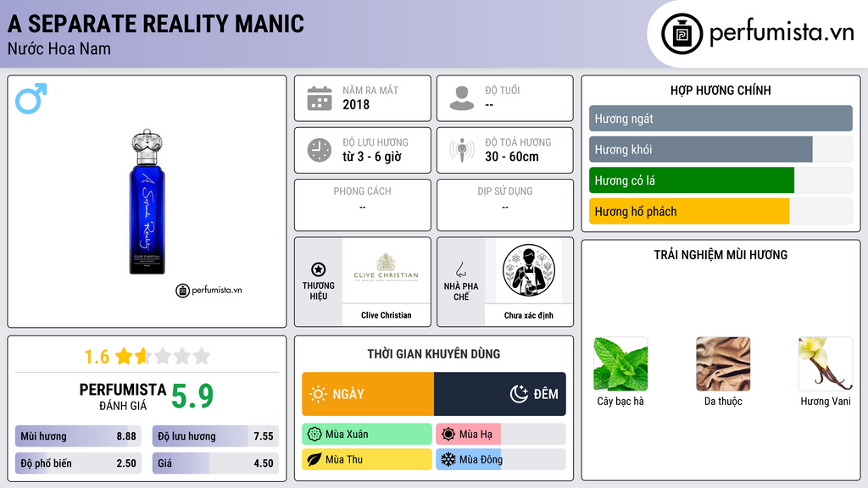The image size is (868, 488).
Task: Click the Giá 4.50 score bar
Action: click(x=215, y=463)
